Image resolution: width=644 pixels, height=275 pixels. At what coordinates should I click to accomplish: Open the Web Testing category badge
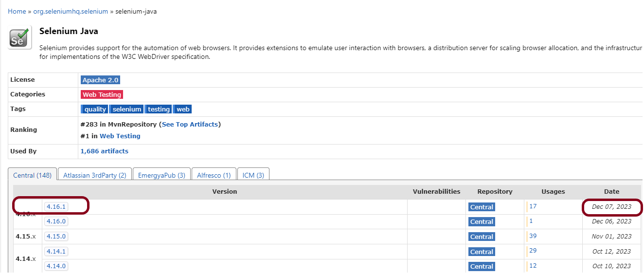tap(102, 94)
